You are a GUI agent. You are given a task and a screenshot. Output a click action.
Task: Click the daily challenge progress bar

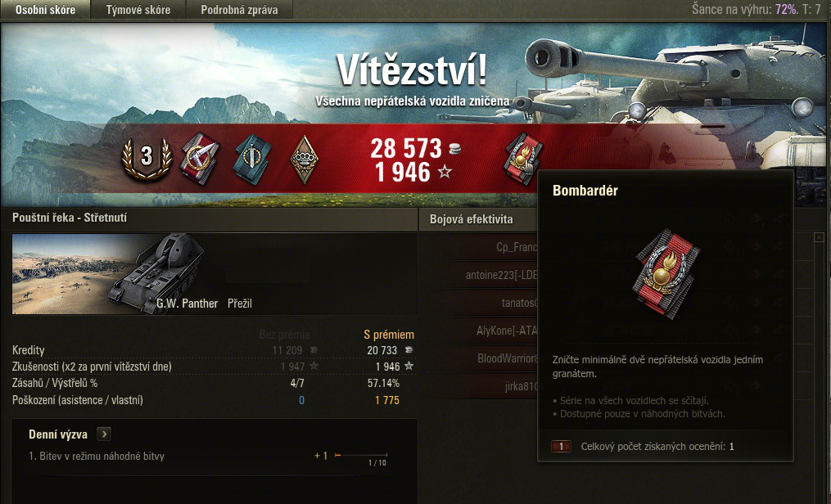click(361, 455)
